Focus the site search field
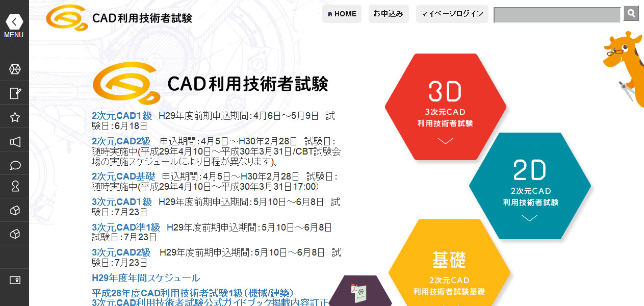The image size is (644, 306). [x=557, y=15]
